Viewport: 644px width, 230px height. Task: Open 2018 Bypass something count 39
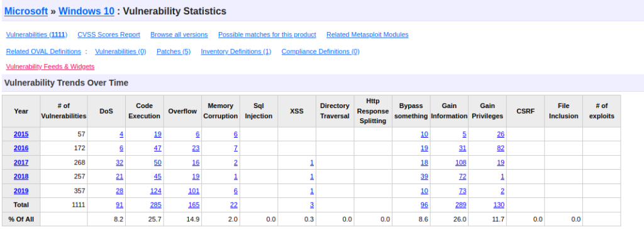pos(425,176)
